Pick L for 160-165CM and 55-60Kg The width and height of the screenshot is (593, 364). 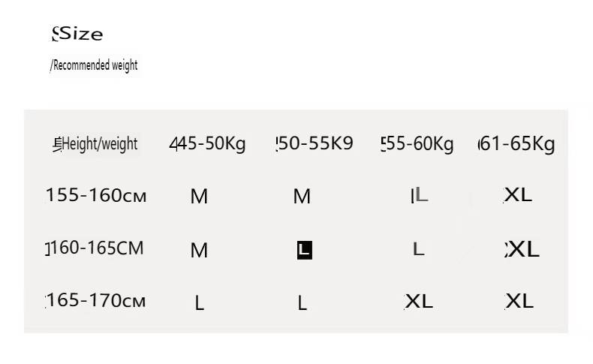pyautogui.click(x=419, y=249)
